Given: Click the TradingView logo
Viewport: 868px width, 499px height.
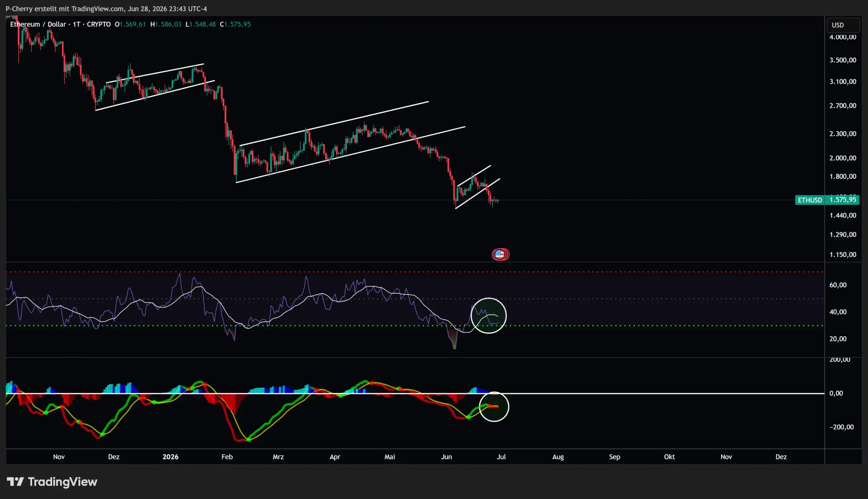Looking at the screenshot, I should (52, 482).
